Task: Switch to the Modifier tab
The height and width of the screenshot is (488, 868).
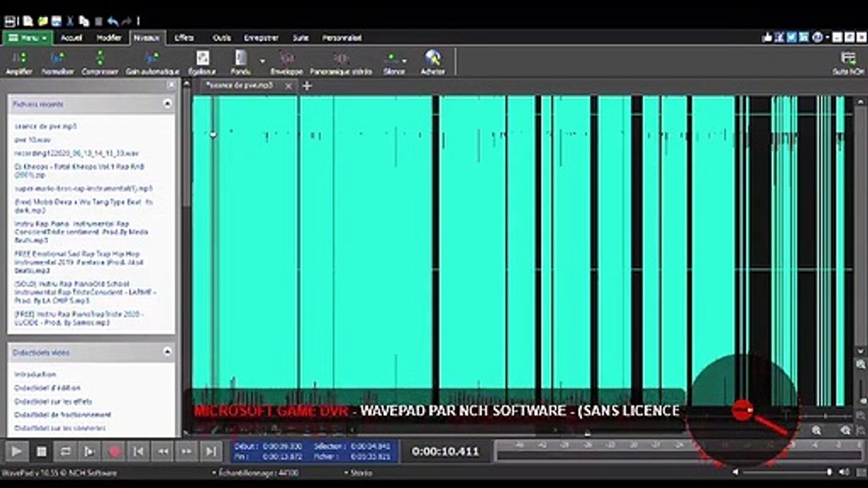Action: pos(108,38)
